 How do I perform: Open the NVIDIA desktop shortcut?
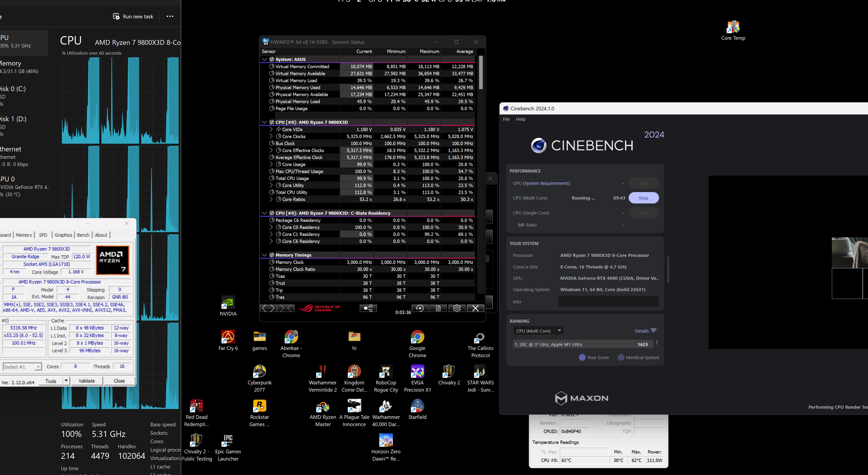coord(228,306)
